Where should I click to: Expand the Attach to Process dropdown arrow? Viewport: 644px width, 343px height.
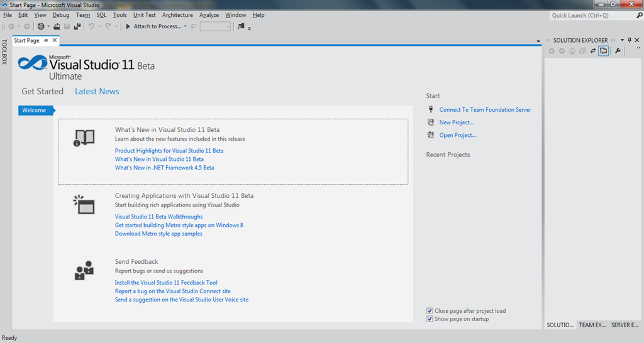coord(186,26)
